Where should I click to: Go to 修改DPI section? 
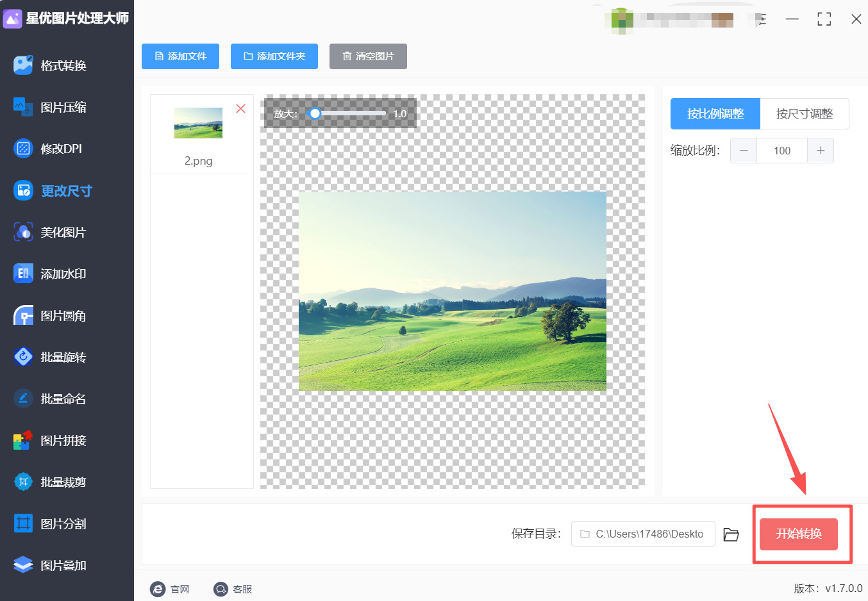coord(62,149)
